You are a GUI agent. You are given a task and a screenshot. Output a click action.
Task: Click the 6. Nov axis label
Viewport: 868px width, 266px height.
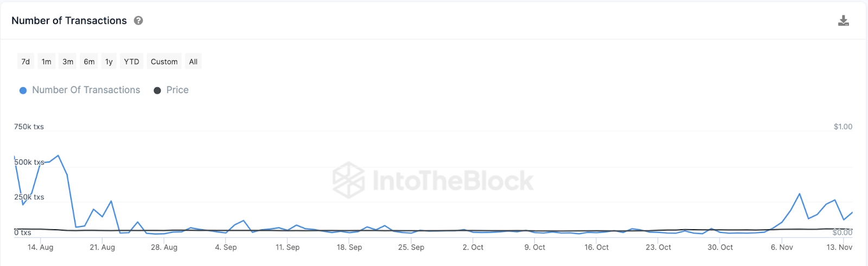coord(782,247)
